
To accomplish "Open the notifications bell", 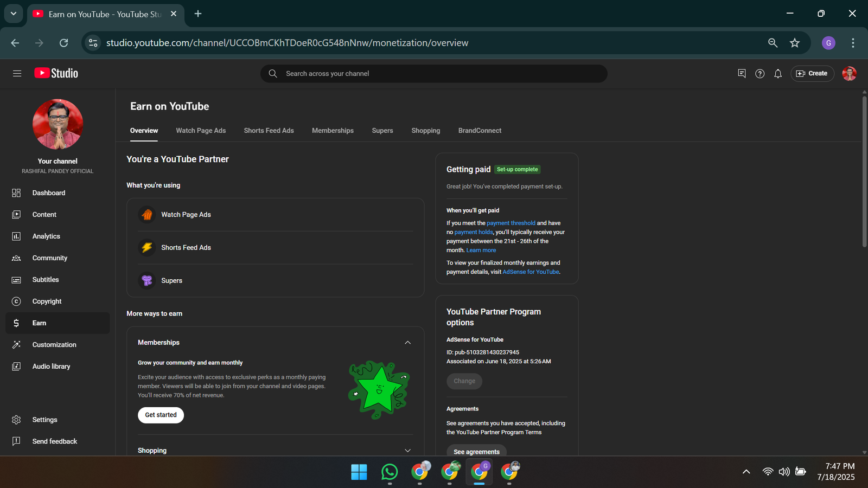I will tap(778, 73).
